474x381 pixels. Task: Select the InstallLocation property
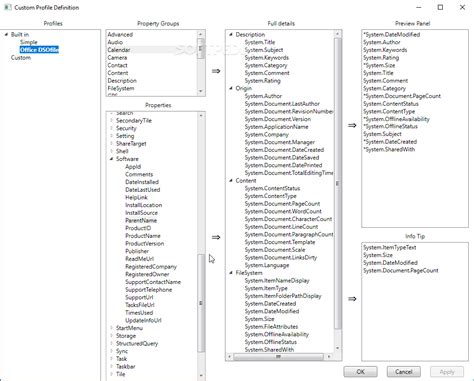[x=144, y=205]
